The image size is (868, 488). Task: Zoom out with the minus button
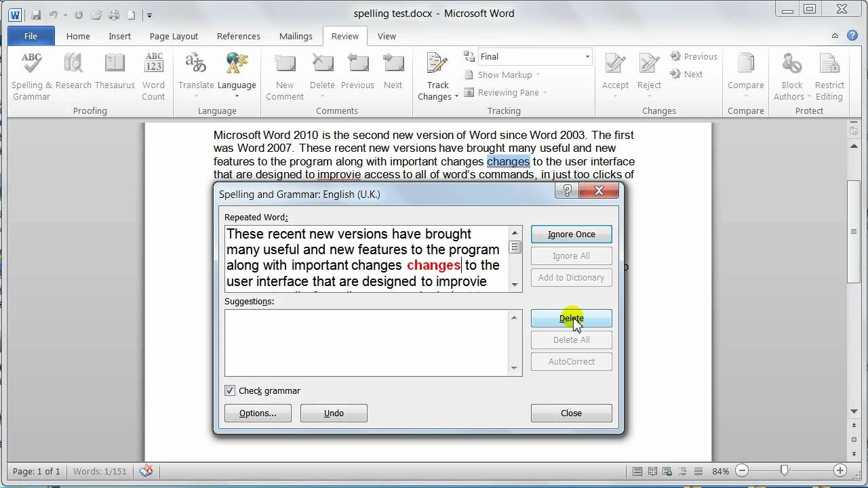(742, 471)
